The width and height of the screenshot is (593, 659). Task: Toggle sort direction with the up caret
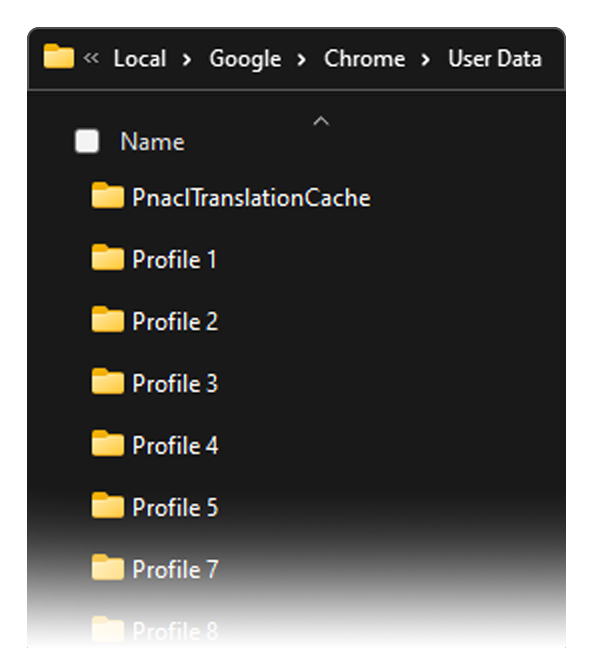coord(321,121)
